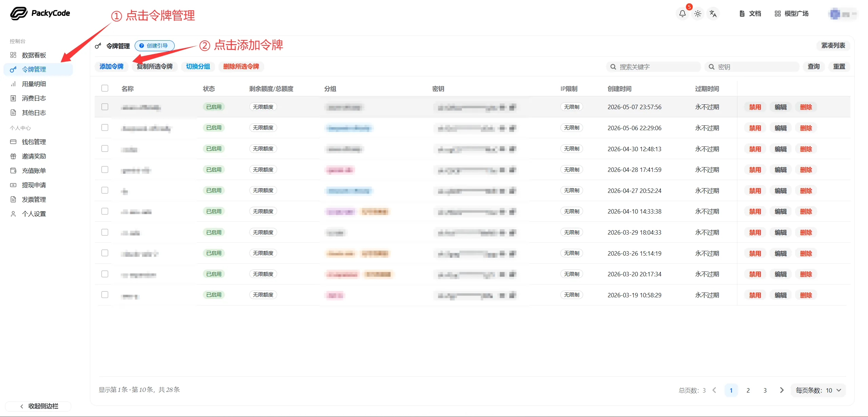Viewport: 868px width, 417px height.
Task: Click the 创建时间 column header
Action: [619, 89]
